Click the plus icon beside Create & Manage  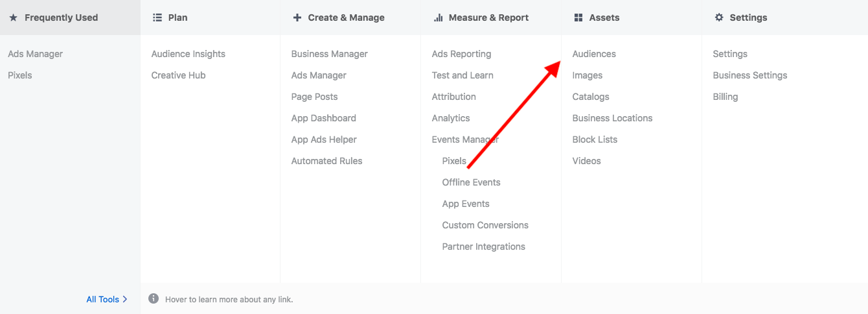[x=297, y=18]
